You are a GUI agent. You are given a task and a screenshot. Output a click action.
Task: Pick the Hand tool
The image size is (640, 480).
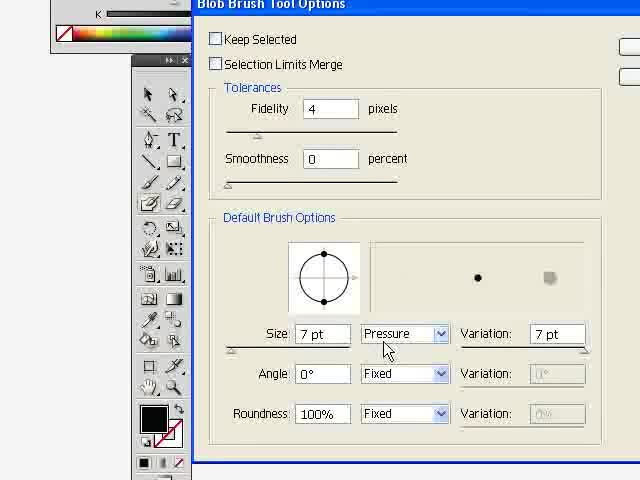tap(149, 387)
